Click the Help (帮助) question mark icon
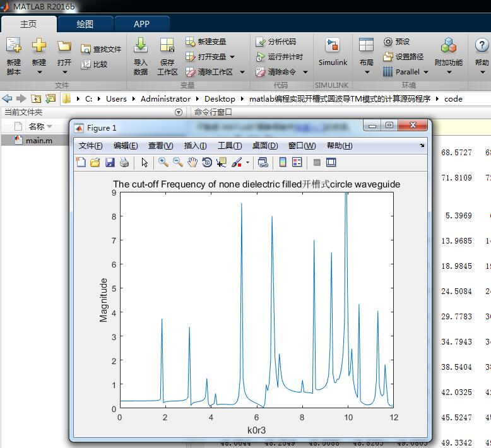The image size is (491, 448). (x=482, y=45)
